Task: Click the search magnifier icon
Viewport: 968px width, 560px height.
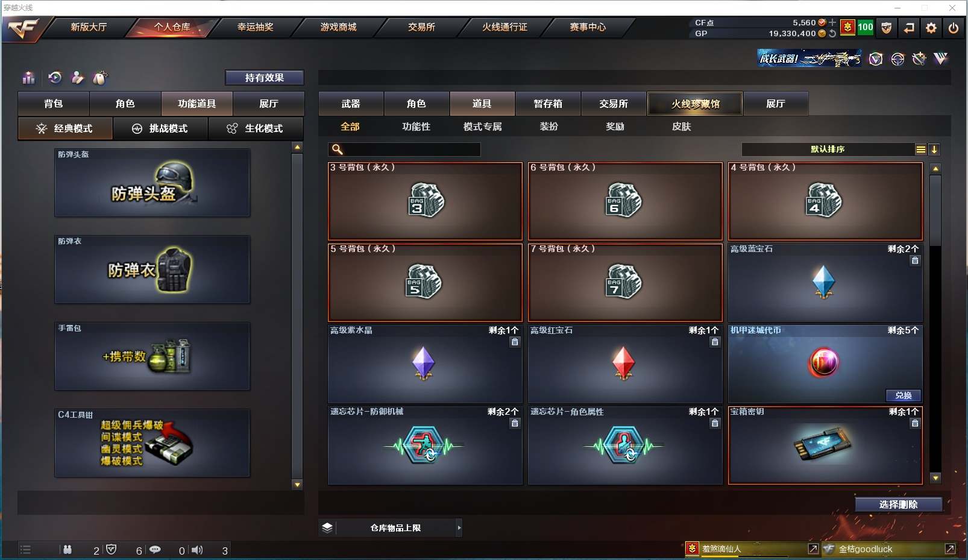Action: click(x=338, y=149)
